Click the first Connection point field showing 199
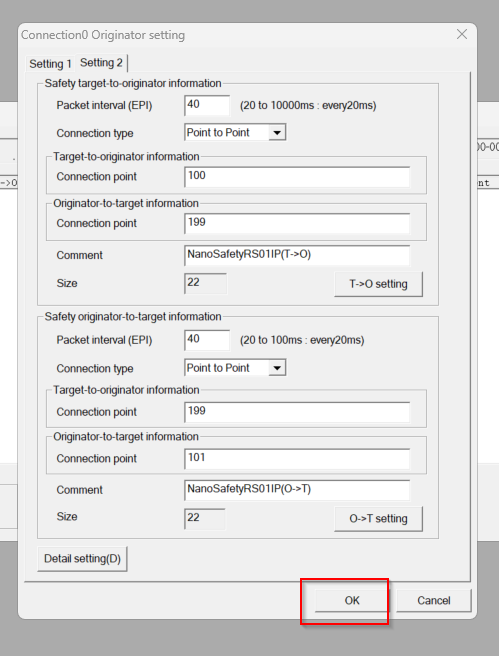The width and height of the screenshot is (499, 656). pyautogui.click(x=297, y=223)
